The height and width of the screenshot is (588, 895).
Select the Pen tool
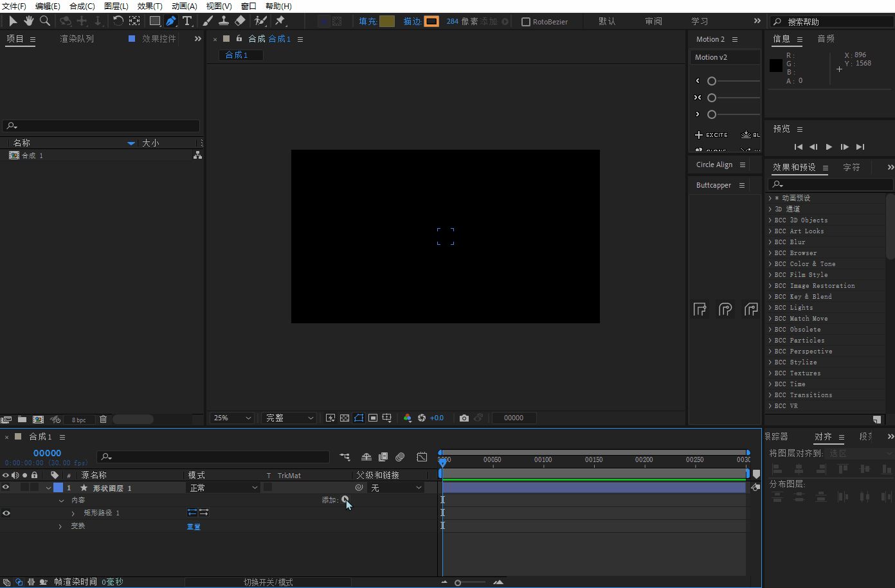[x=170, y=21]
